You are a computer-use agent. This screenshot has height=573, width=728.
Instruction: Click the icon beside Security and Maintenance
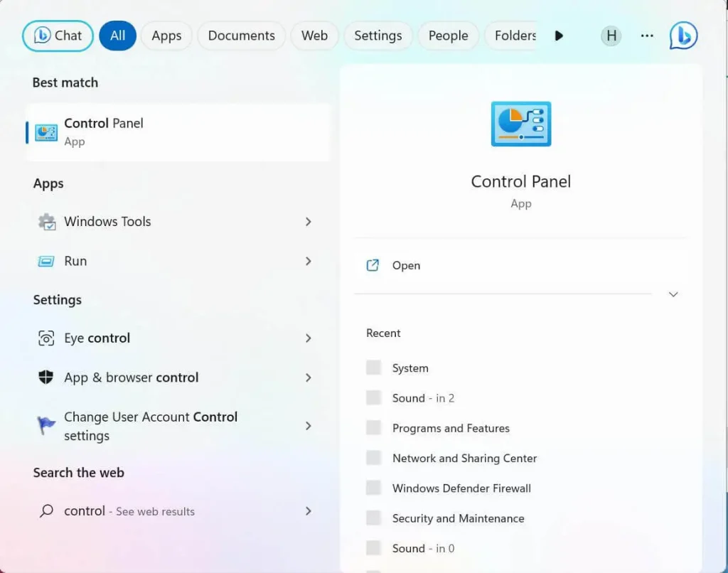pyautogui.click(x=373, y=518)
